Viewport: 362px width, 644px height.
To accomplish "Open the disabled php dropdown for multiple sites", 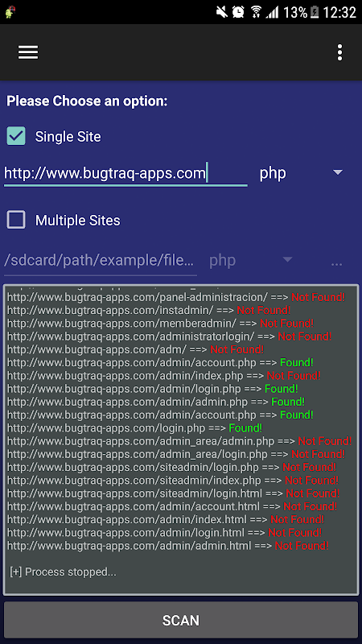I will pos(251,260).
